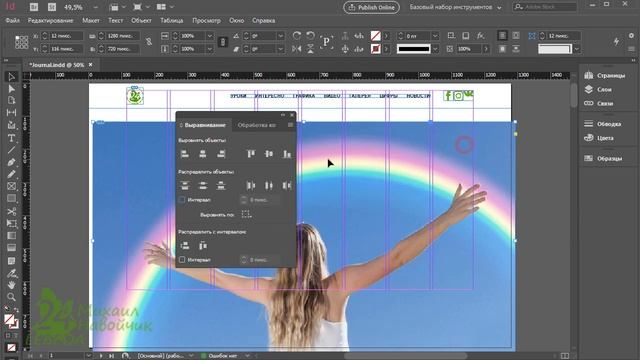Image resolution: width=640 pixels, height=360 pixels.
Task: Toggle wrap around bounding box button
Action: point(516,36)
